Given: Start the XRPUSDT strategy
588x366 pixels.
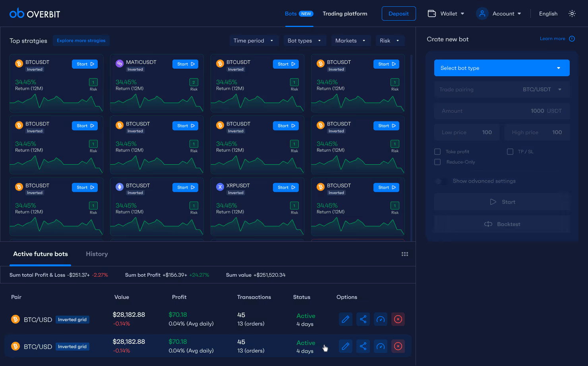Looking at the screenshot, I should (x=286, y=187).
